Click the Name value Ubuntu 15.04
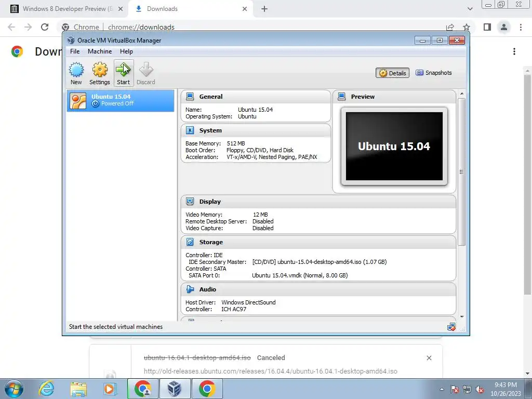The width and height of the screenshot is (532, 399). [255, 110]
